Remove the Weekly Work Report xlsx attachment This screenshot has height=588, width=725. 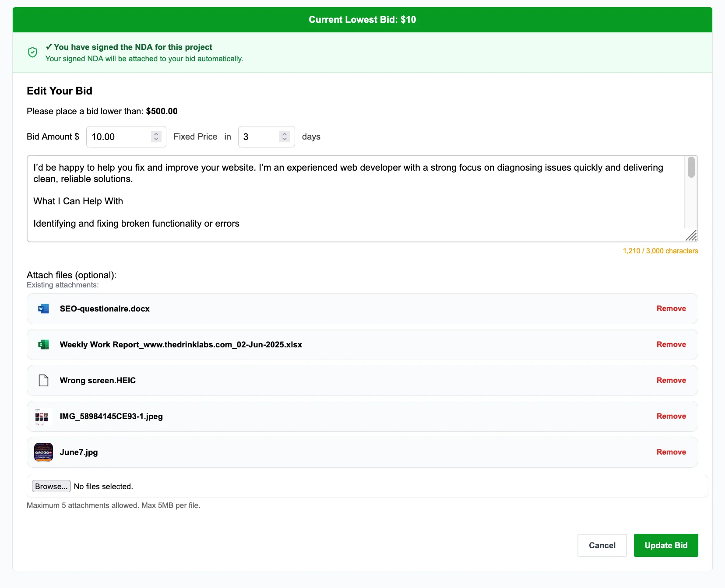click(x=671, y=345)
